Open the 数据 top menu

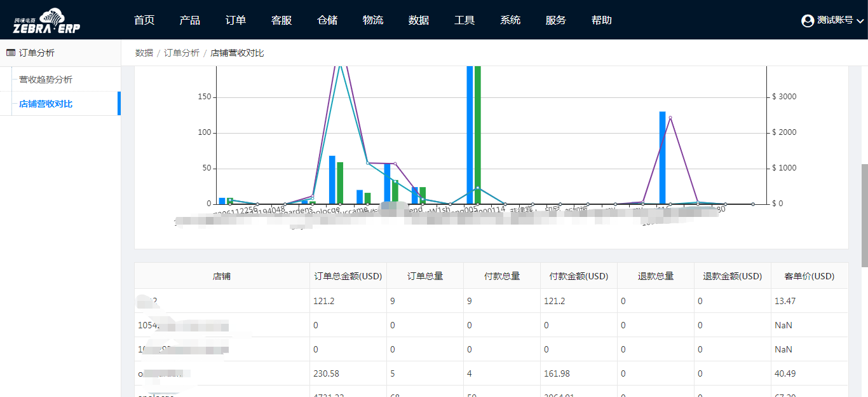419,20
